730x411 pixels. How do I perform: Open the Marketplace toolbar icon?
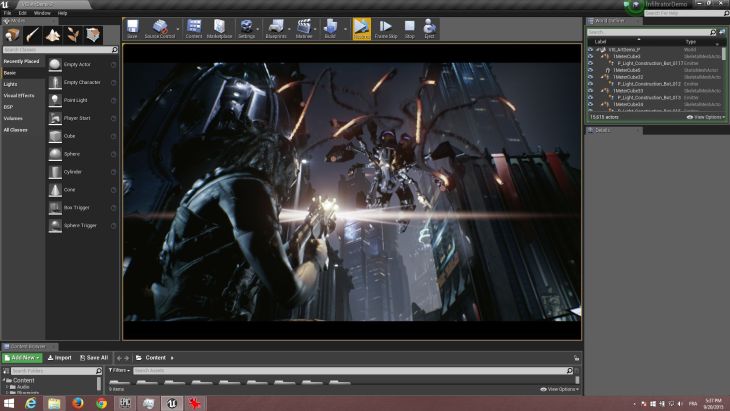219,27
